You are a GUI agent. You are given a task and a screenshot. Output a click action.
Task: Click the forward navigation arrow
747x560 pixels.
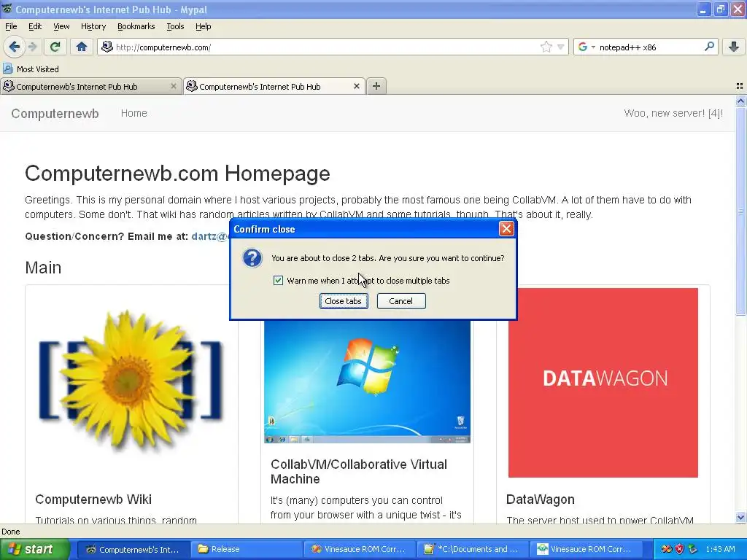tap(32, 47)
